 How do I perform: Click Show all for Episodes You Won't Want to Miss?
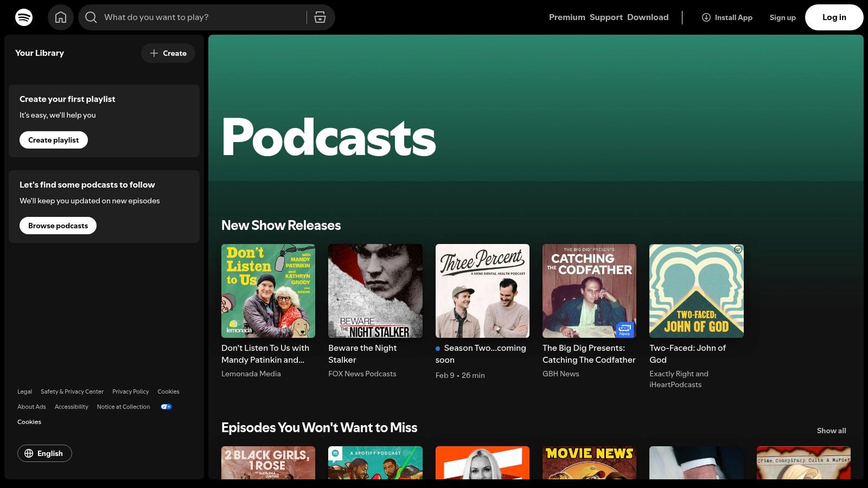point(831,430)
